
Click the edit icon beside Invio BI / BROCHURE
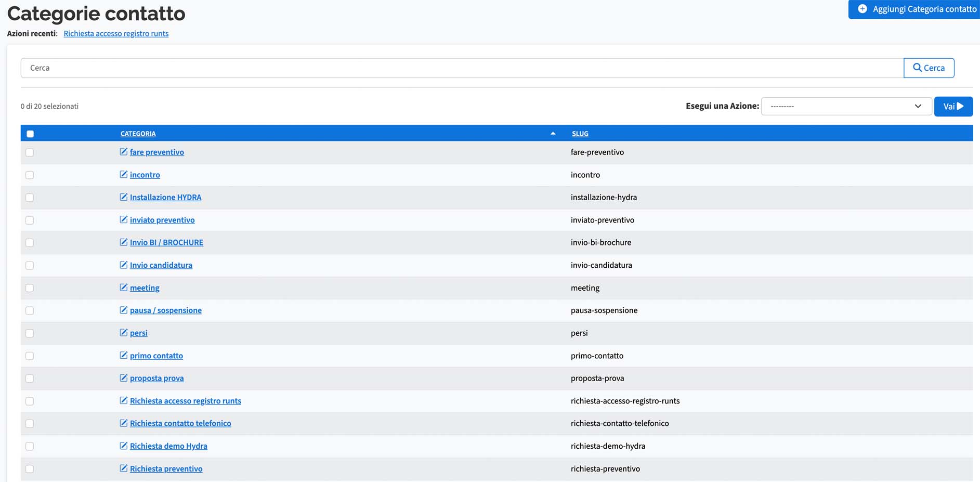pyautogui.click(x=123, y=242)
